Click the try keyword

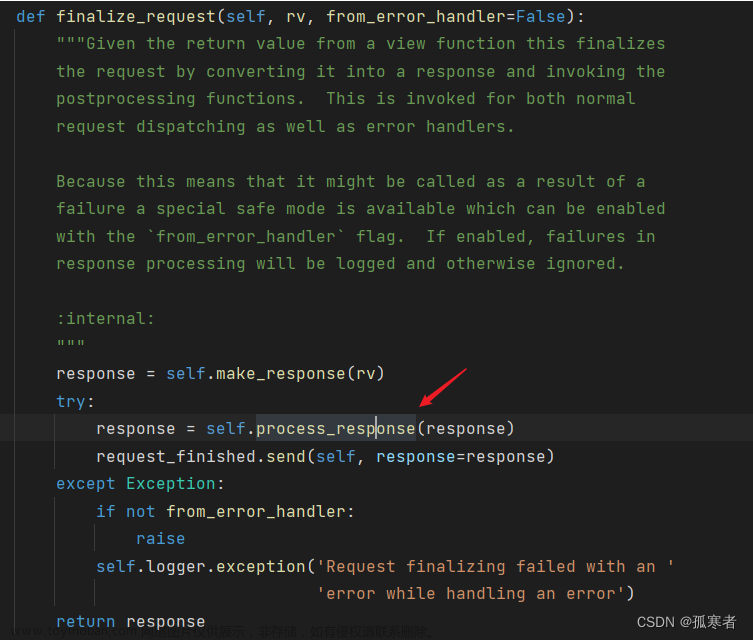(x=70, y=401)
